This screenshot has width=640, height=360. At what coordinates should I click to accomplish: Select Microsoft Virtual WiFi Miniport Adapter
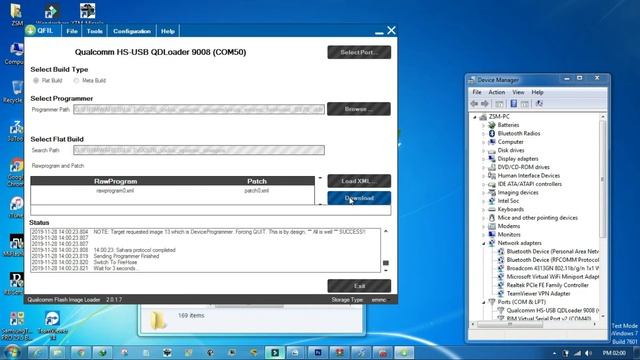click(552, 277)
